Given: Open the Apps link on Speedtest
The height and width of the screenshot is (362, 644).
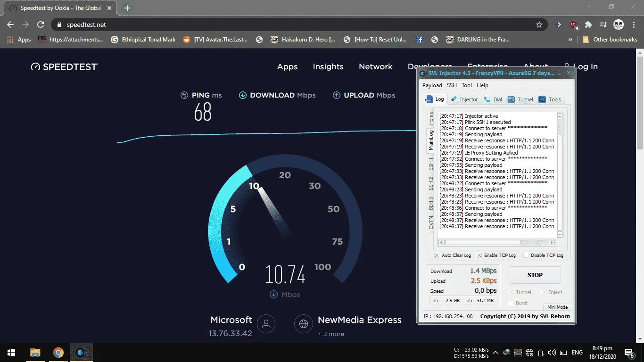Looking at the screenshot, I should (x=287, y=67).
